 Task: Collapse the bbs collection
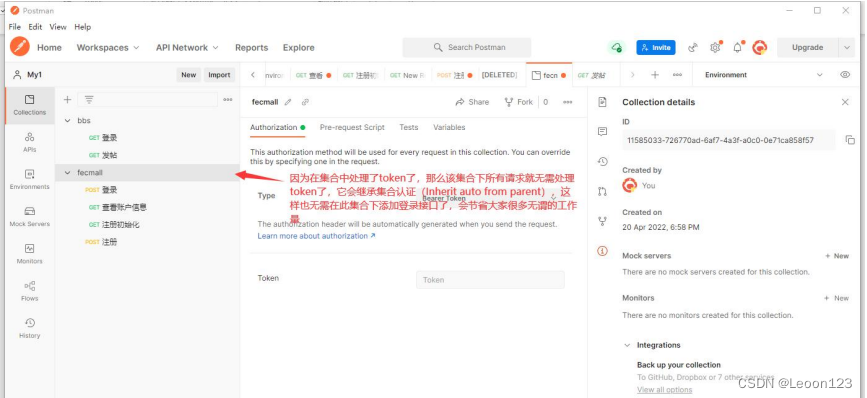[67, 121]
